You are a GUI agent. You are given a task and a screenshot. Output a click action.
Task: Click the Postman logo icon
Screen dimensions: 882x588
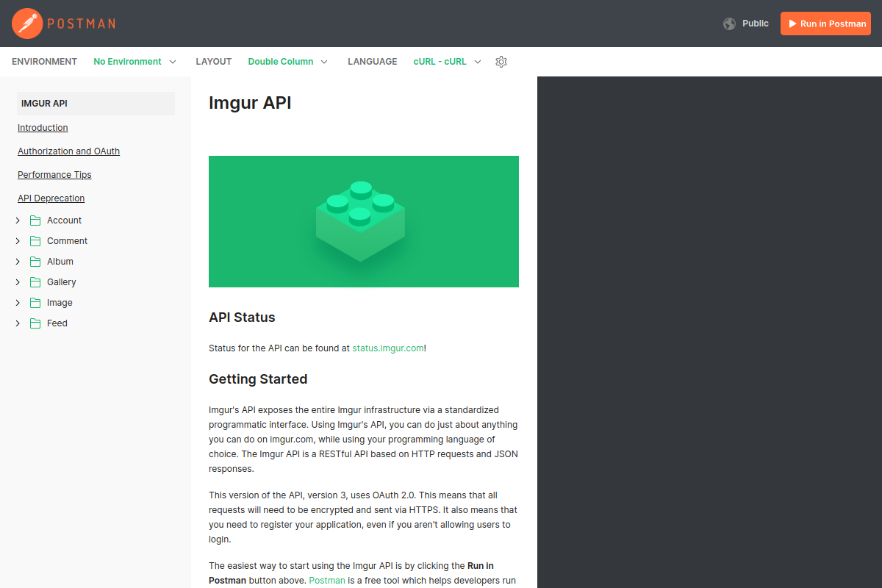pyautogui.click(x=26, y=24)
